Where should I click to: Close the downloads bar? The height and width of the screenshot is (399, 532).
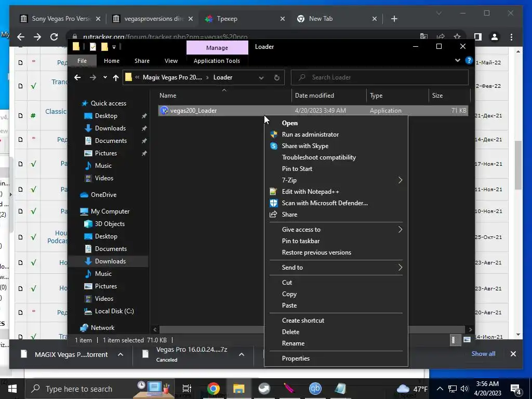point(513,354)
